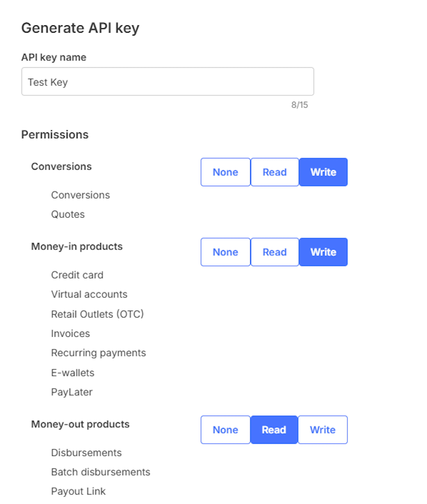Click the API key name input field
427x504 pixels.
[x=167, y=82]
